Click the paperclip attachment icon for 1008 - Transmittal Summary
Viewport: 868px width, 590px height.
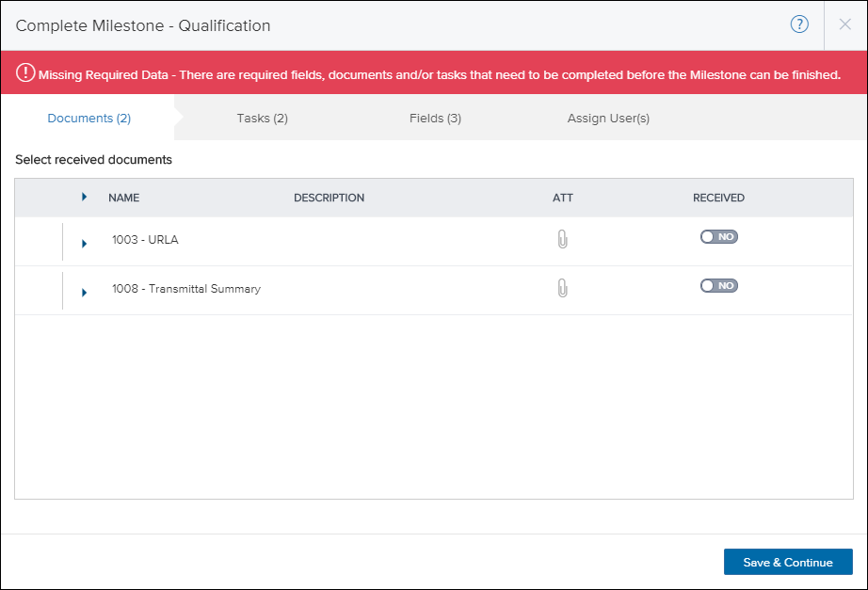[x=562, y=288]
